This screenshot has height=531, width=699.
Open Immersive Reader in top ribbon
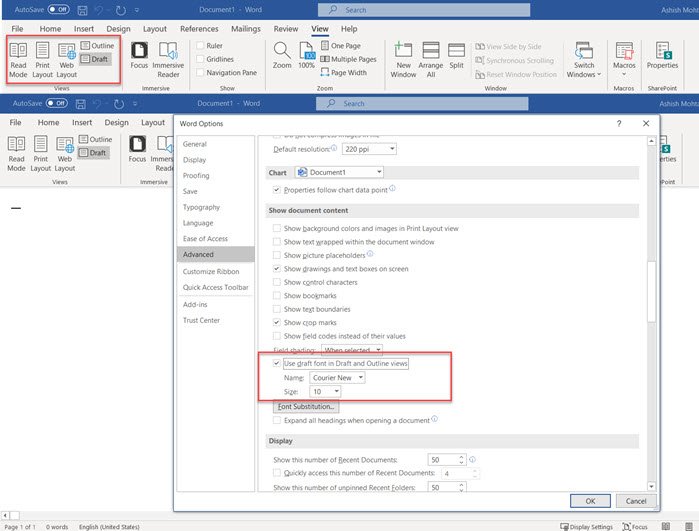click(x=168, y=60)
